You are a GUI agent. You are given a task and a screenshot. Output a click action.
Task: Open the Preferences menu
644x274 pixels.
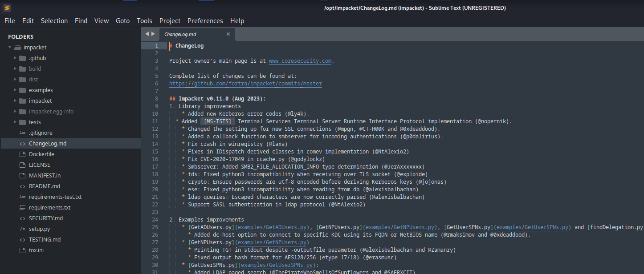tap(205, 20)
